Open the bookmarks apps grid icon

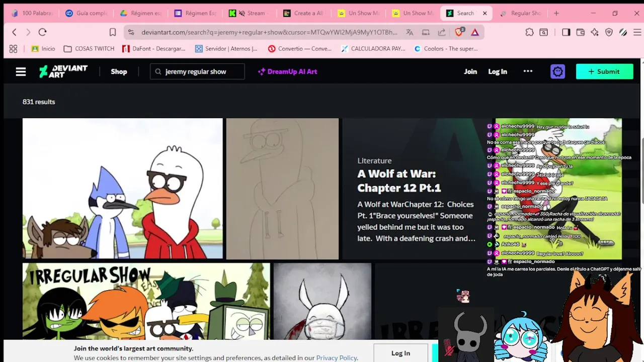pos(13,49)
